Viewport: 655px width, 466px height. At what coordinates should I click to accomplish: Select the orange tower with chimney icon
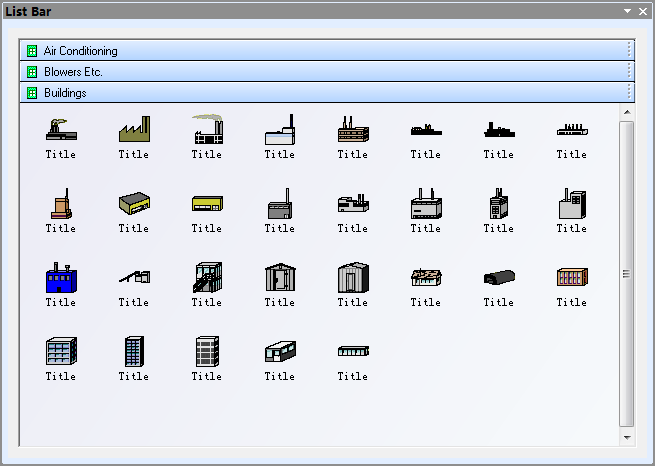[x=60, y=203]
